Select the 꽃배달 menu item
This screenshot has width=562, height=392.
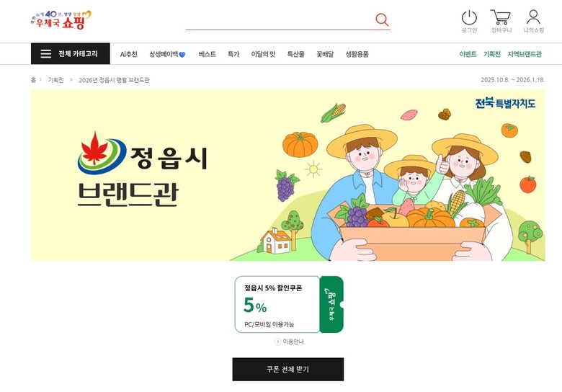[x=325, y=54]
